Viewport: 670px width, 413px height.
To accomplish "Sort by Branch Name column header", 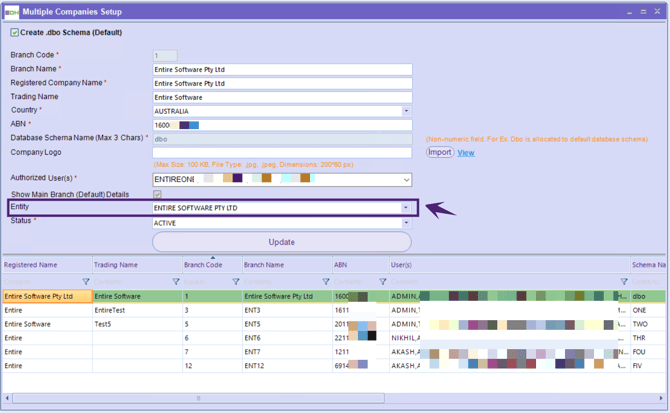I will pos(287,265).
